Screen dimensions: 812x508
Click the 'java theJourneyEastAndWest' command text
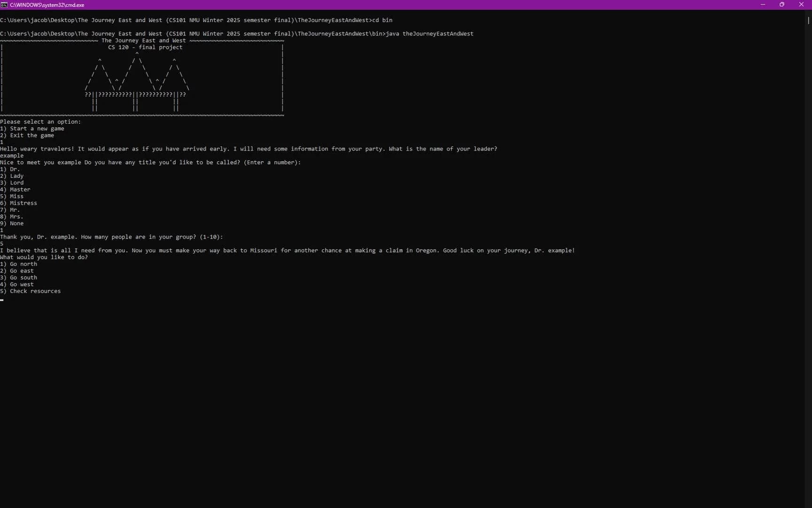[x=429, y=34]
